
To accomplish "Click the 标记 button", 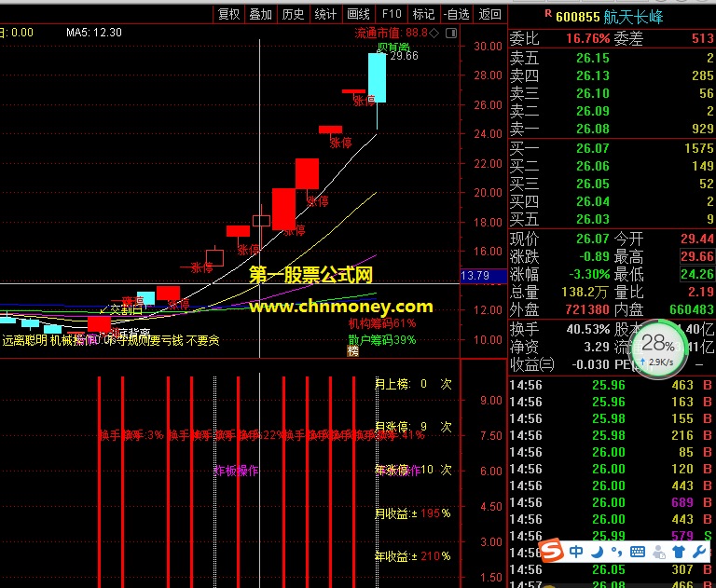I will click(x=424, y=15).
